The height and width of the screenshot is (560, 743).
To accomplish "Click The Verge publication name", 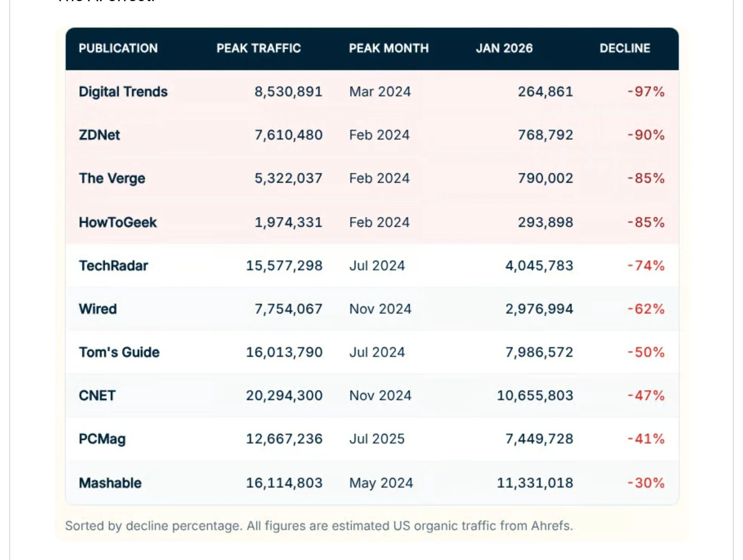I will click(x=112, y=178).
